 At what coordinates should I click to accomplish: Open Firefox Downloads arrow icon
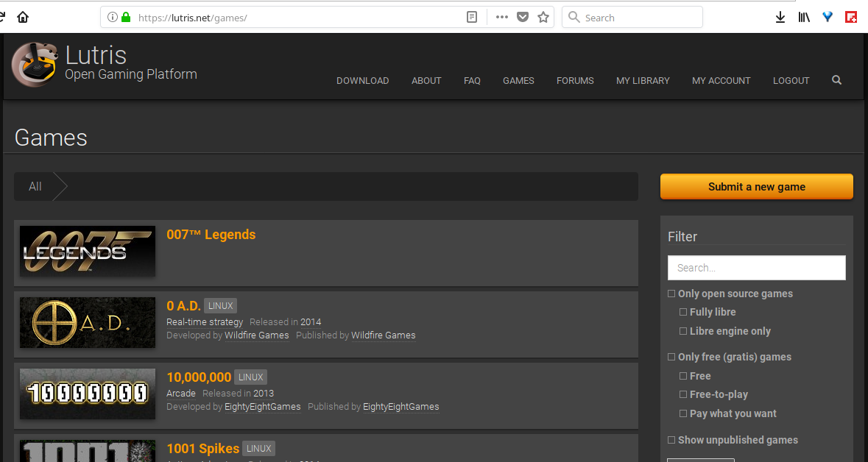(x=780, y=18)
